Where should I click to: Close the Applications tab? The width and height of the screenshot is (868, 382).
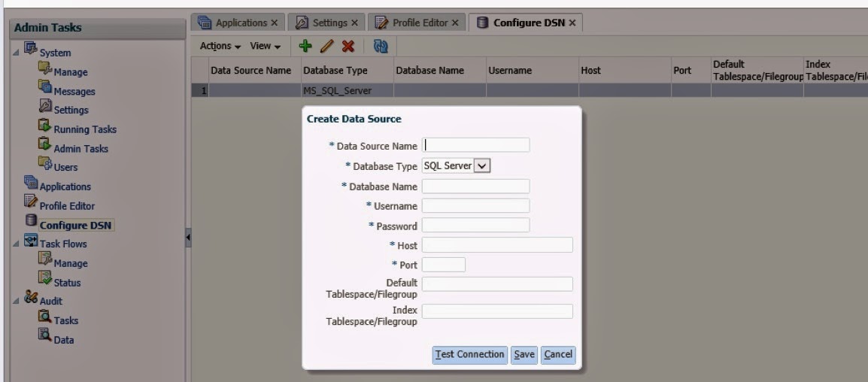(274, 23)
